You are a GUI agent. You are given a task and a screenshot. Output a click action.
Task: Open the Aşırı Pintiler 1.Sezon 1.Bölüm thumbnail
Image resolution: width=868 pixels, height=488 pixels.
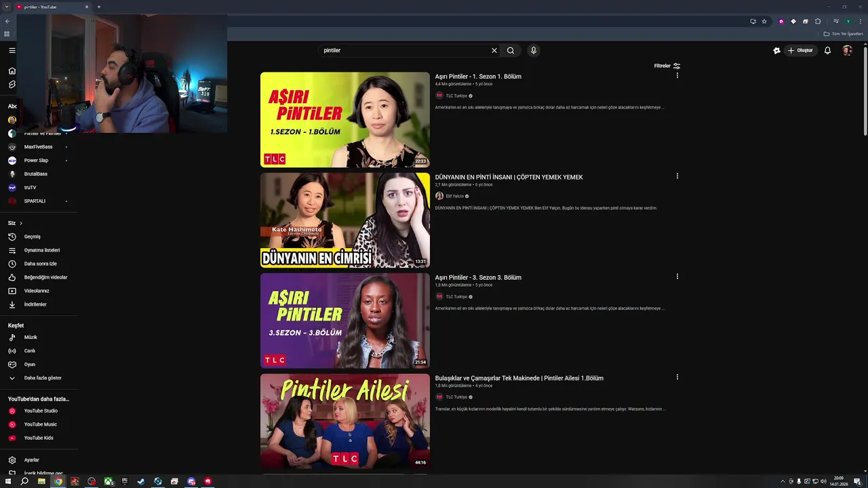coord(345,120)
